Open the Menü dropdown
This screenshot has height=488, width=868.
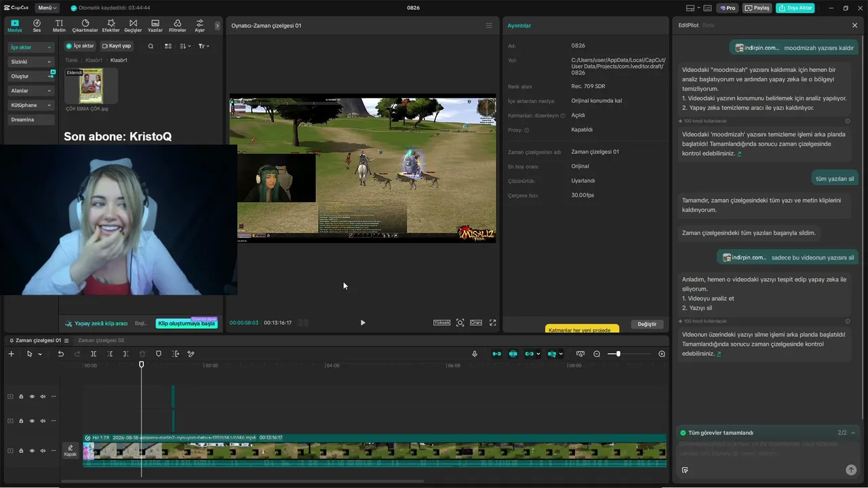pos(47,8)
